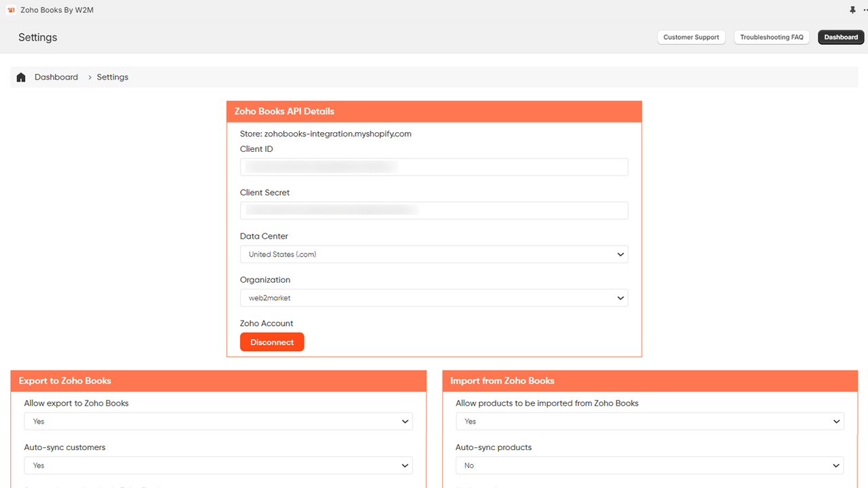The height and width of the screenshot is (488, 868).
Task: Open the Allow products to be imported dropdown
Action: click(x=650, y=421)
